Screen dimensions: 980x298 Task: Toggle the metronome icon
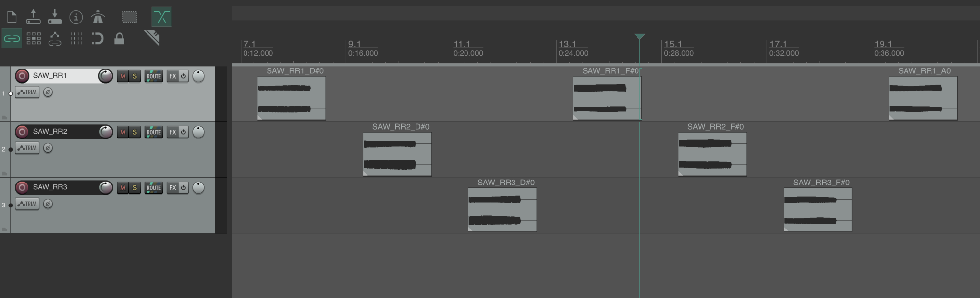98,17
